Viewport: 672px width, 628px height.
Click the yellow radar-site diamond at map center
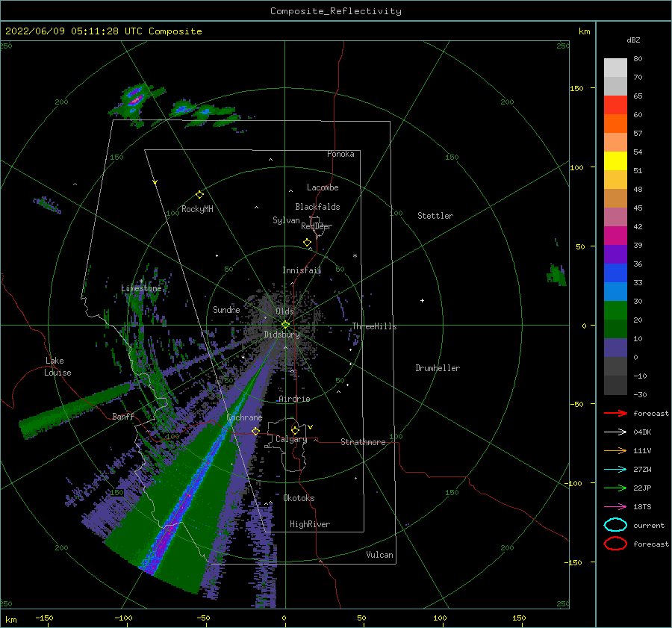285,325
